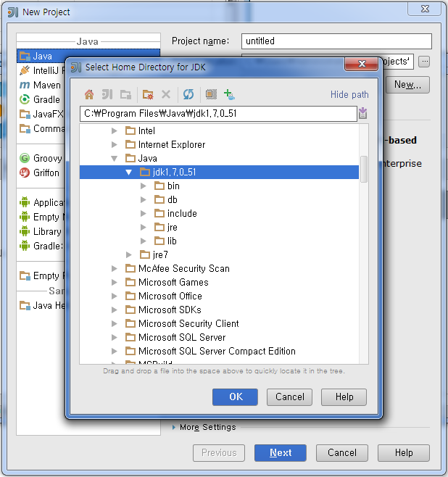The width and height of the screenshot is (448, 477).
Task: Expand the jre7 folder
Action: pyautogui.click(x=129, y=254)
